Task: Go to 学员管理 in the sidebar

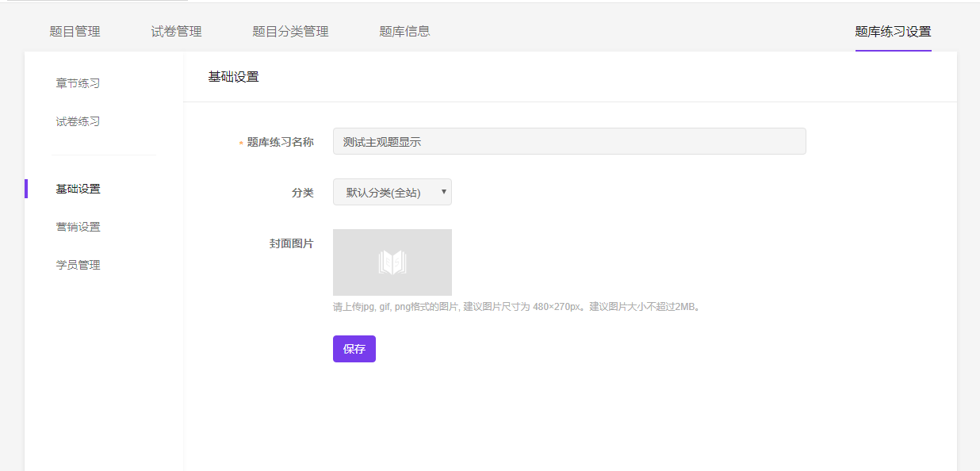Action: pos(78,265)
